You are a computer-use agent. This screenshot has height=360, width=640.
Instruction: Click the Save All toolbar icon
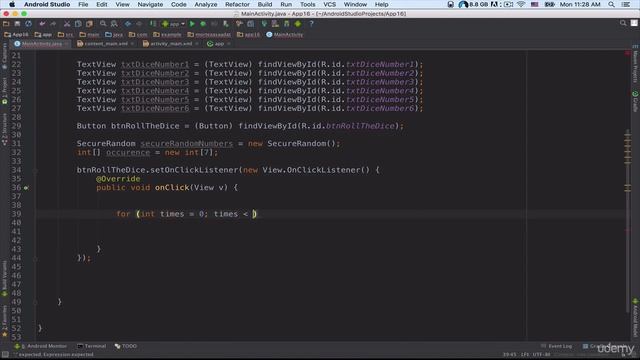click(18, 24)
